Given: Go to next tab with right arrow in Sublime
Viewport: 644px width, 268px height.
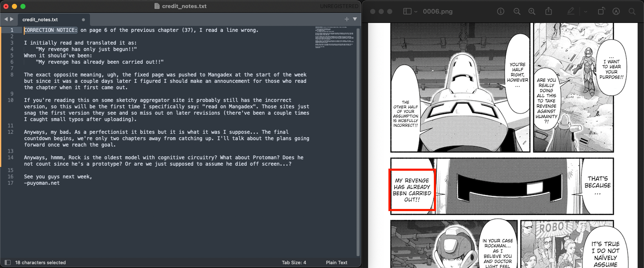Looking at the screenshot, I should pyautogui.click(x=12, y=19).
